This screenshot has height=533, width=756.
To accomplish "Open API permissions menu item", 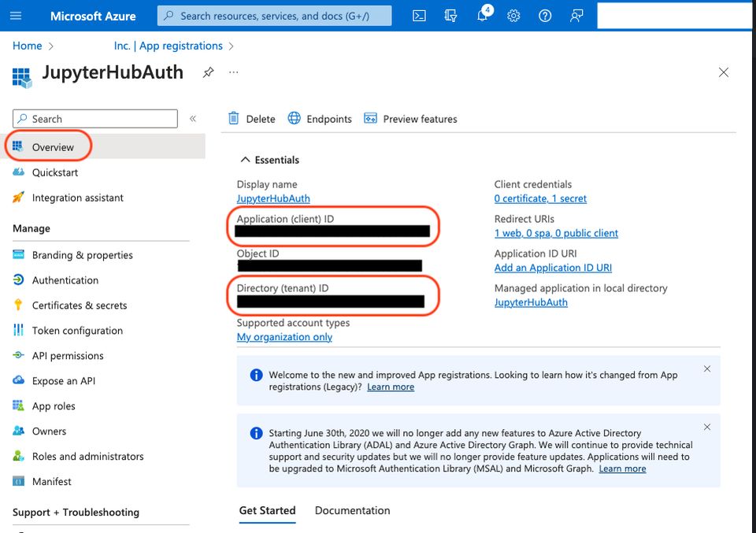I will coord(68,356).
